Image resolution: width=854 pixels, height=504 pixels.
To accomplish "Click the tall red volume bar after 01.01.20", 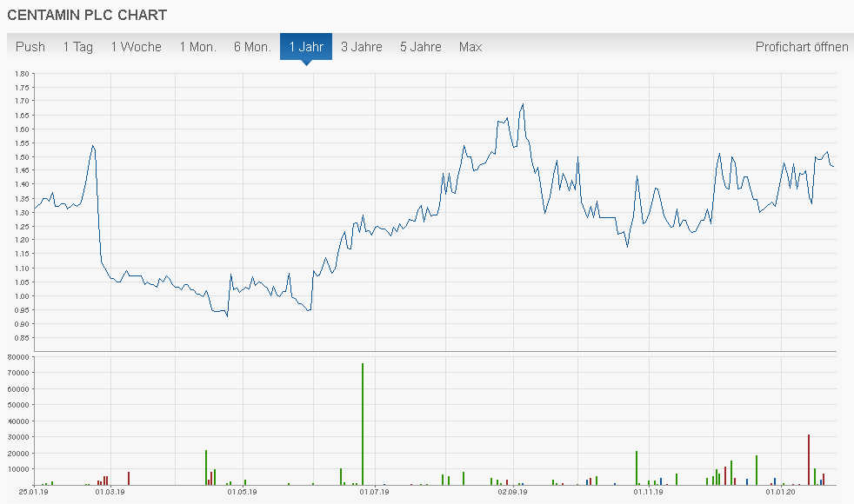I will (809, 460).
